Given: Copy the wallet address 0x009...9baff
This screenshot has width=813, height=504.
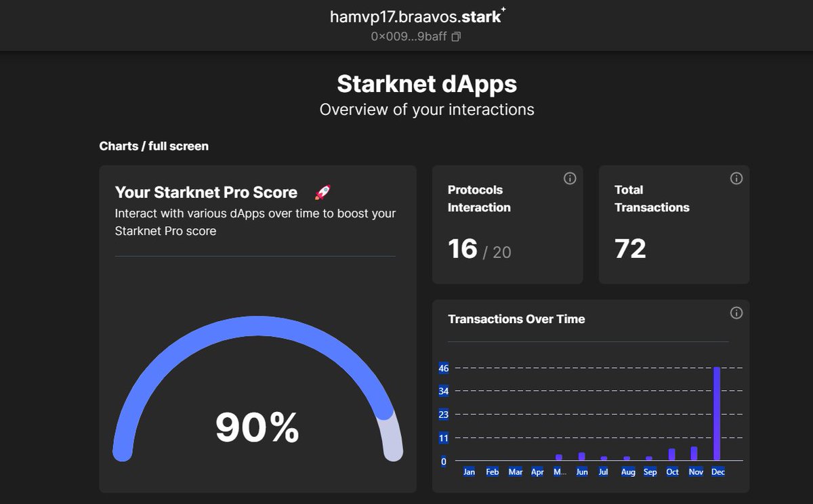Looking at the screenshot, I should coord(456,37).
